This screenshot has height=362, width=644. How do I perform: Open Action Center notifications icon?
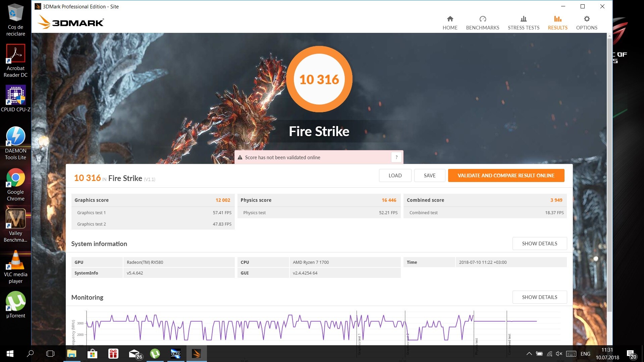tap(632, 354)
